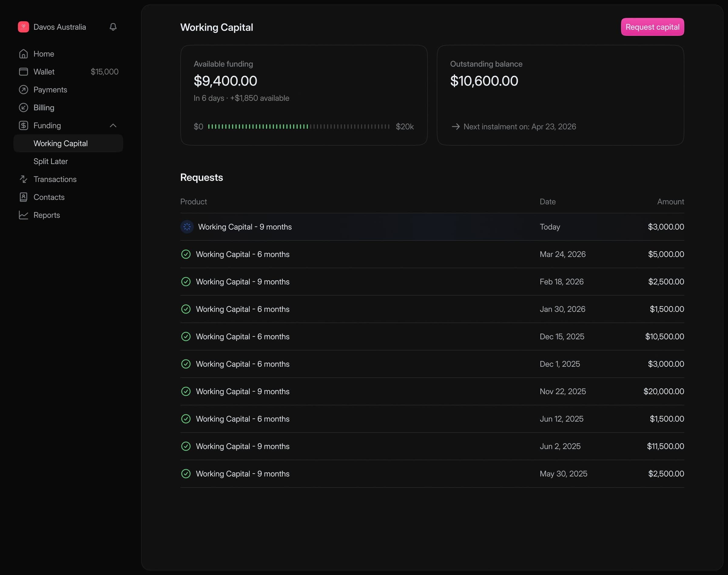
Task: Click checkmark icon for Jun 2, 2025 request
Action: pyautogui.click(x=186, y=446)
